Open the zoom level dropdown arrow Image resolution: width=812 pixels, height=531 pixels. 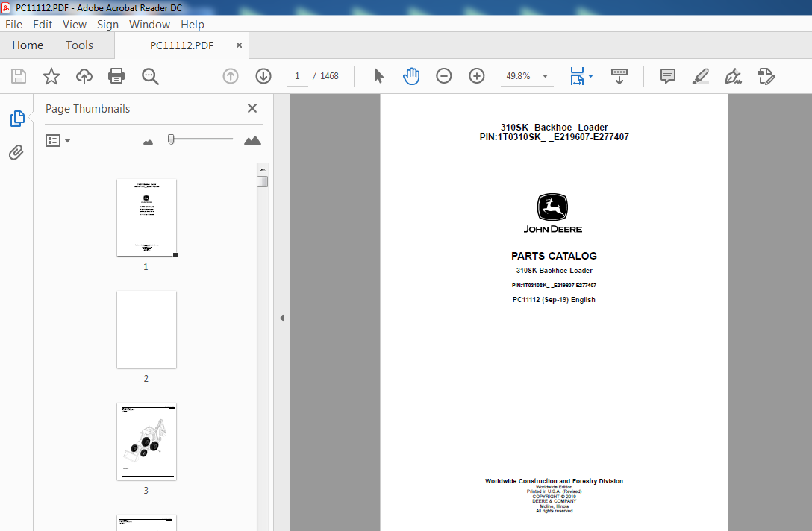click(x=545, y=76)
